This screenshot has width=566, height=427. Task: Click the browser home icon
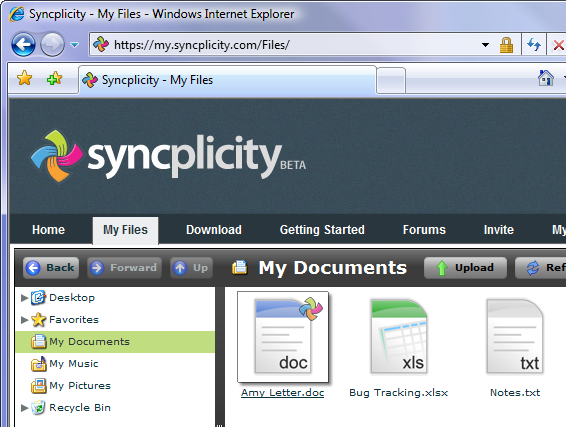click(545, 78)
